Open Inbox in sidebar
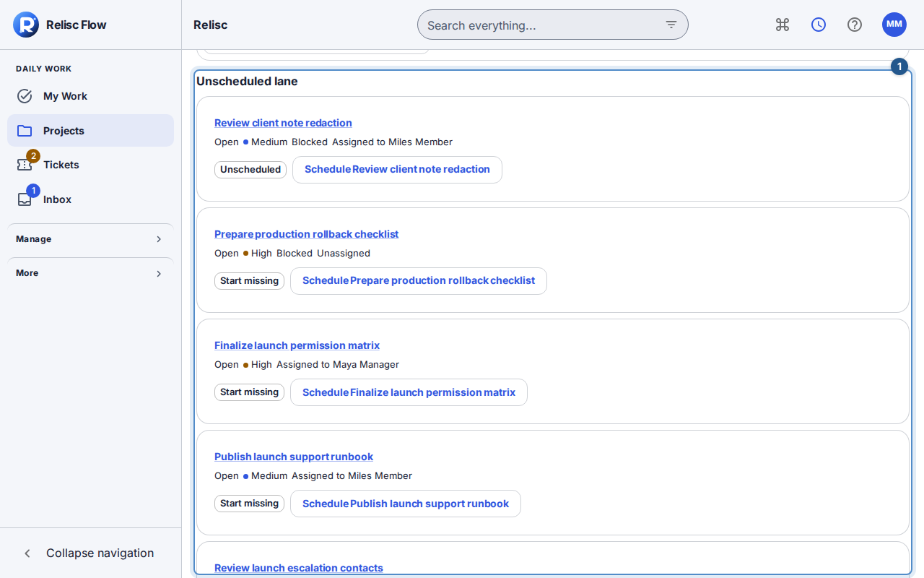924x578 pixels. pyautogui.click(x=90, y=199)
